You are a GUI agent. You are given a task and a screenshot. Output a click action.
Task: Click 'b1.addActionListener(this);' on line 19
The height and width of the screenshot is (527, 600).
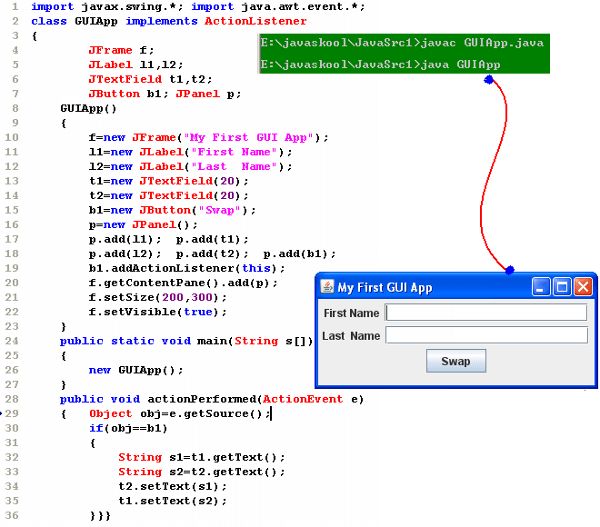point(187,268)
